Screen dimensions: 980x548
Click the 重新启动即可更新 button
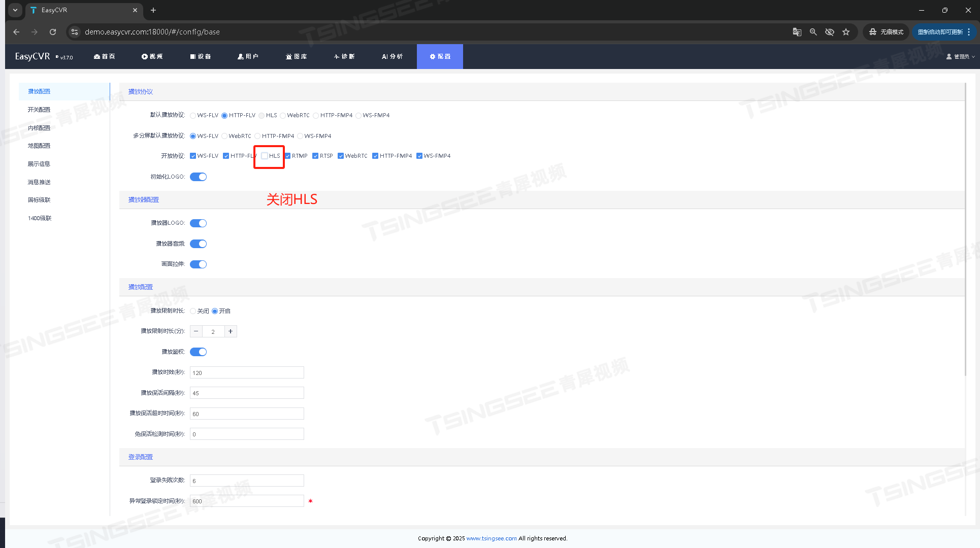[x=940, y=32]
